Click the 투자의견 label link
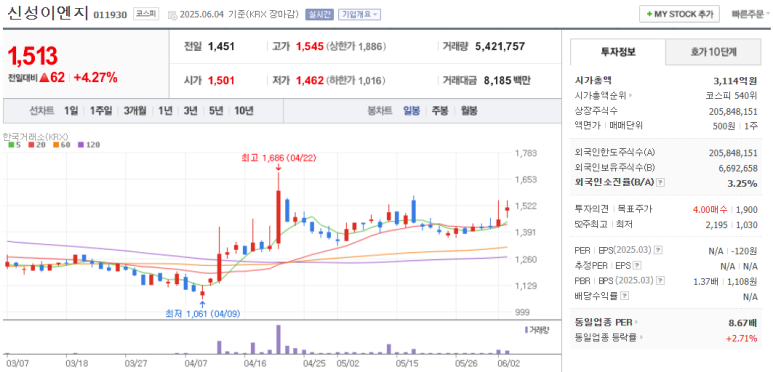Image resolution: width=773 pixels, height=372 pixels. pyautogui.click(x=592, y=209)
